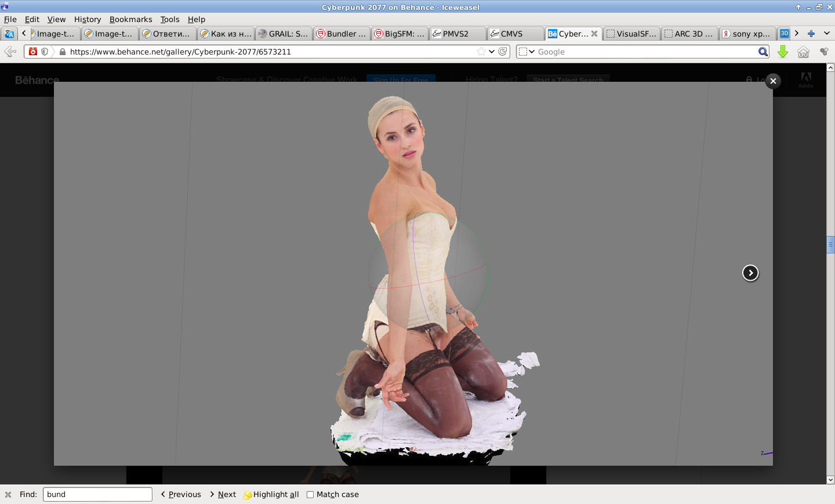Switch to the PMVS2 tab

click(x=457, y=34)
